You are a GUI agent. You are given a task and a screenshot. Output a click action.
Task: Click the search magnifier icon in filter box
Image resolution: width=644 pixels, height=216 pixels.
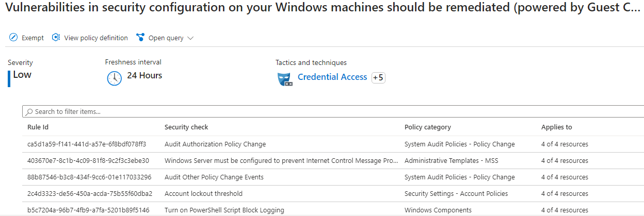coord(29,111)
